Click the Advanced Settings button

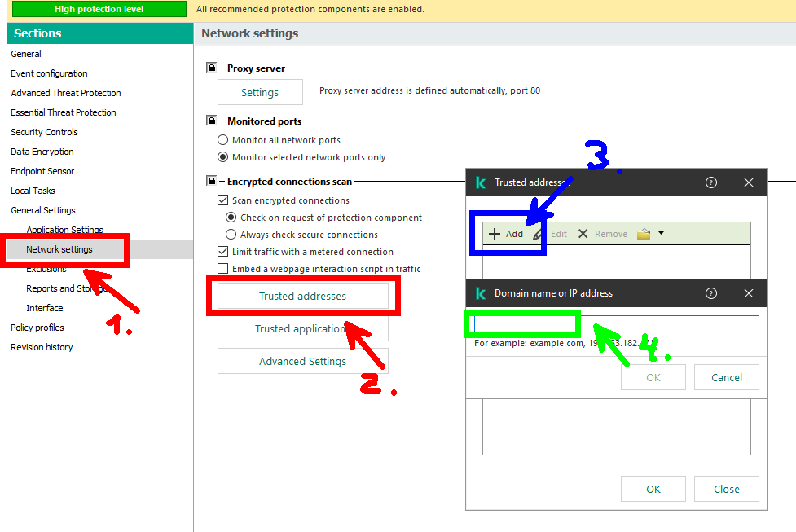click(x=302, y=361)
